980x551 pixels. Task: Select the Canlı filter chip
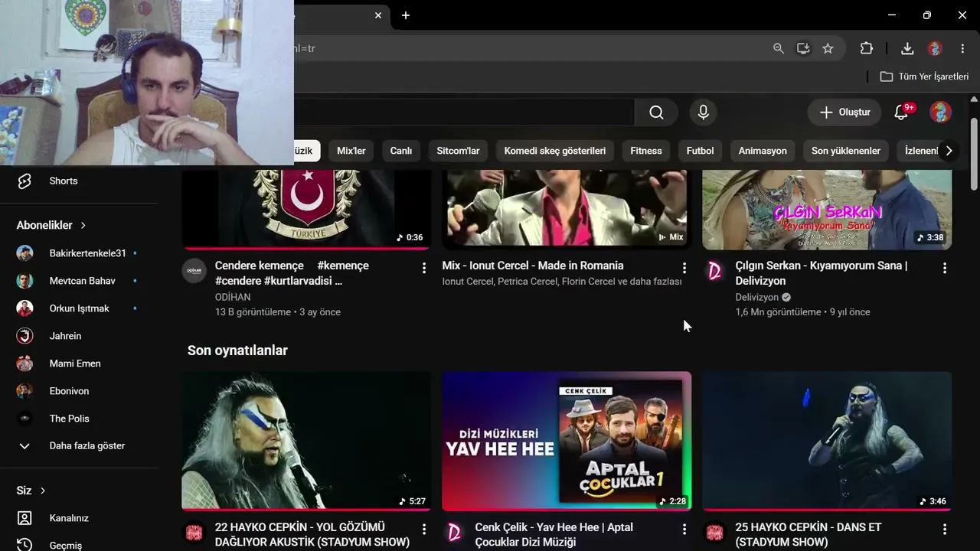click(401, 151)
